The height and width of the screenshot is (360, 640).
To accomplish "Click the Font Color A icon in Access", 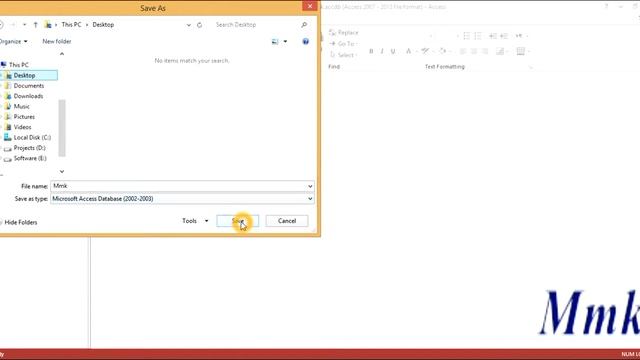I will 408,51.
